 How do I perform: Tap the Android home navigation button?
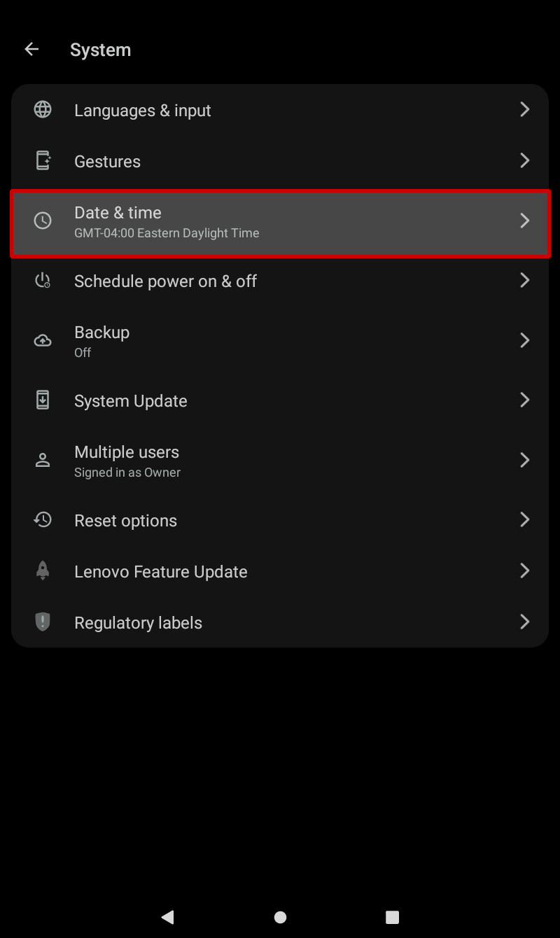280,917
